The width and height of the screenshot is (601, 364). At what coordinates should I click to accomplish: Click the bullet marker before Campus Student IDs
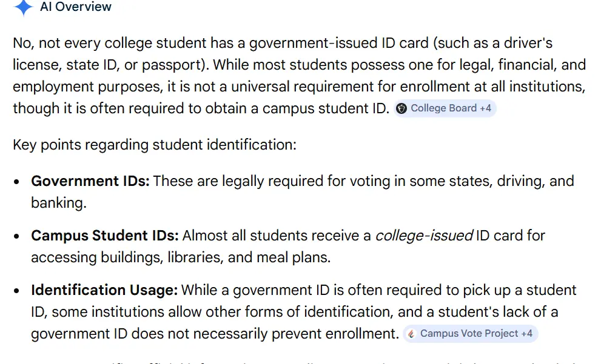tap(18, 236)
